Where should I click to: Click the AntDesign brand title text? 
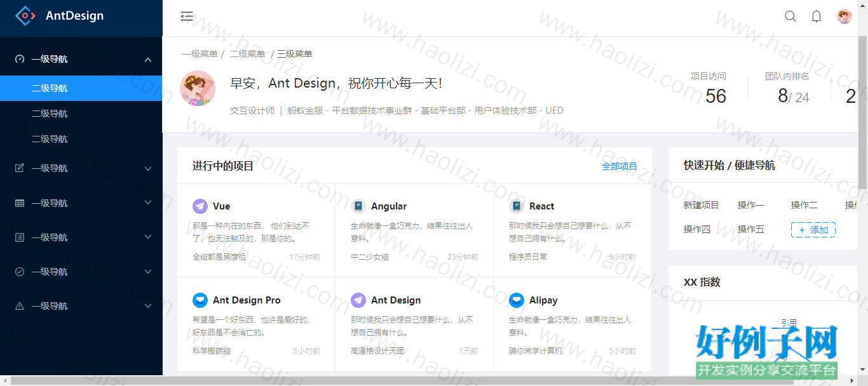74,16
